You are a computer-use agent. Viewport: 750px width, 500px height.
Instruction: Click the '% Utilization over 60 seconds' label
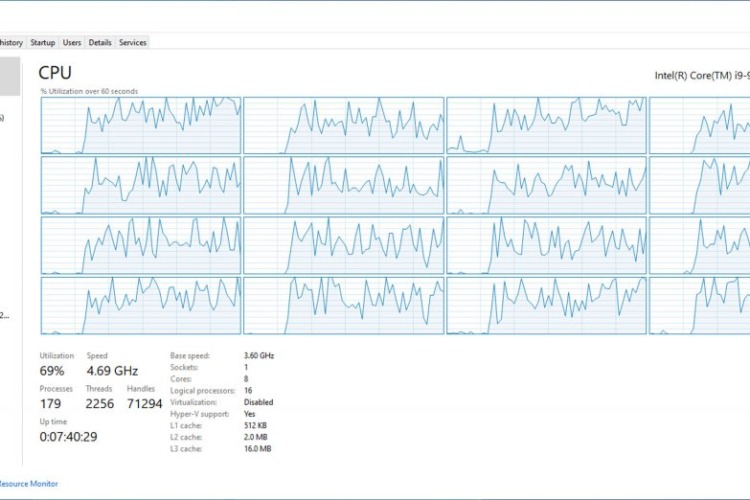point(89,91)
